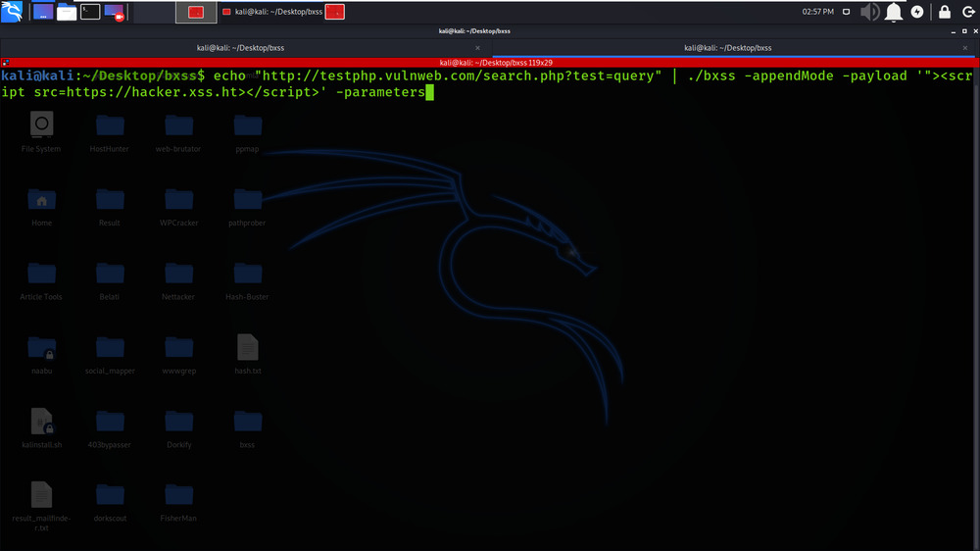Open the notifications bell icon
The width and height of the screenshot is (980, 551).
tap(893, 12)
